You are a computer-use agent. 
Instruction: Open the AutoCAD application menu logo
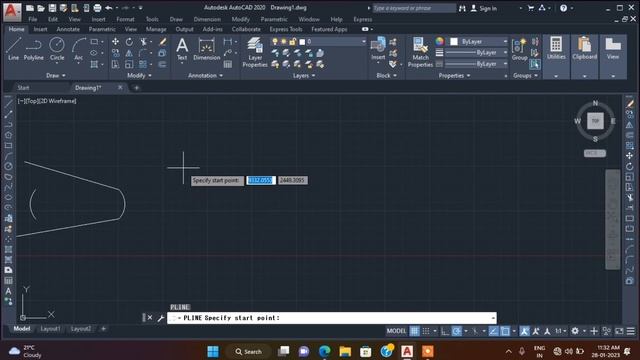pos(12,11)
